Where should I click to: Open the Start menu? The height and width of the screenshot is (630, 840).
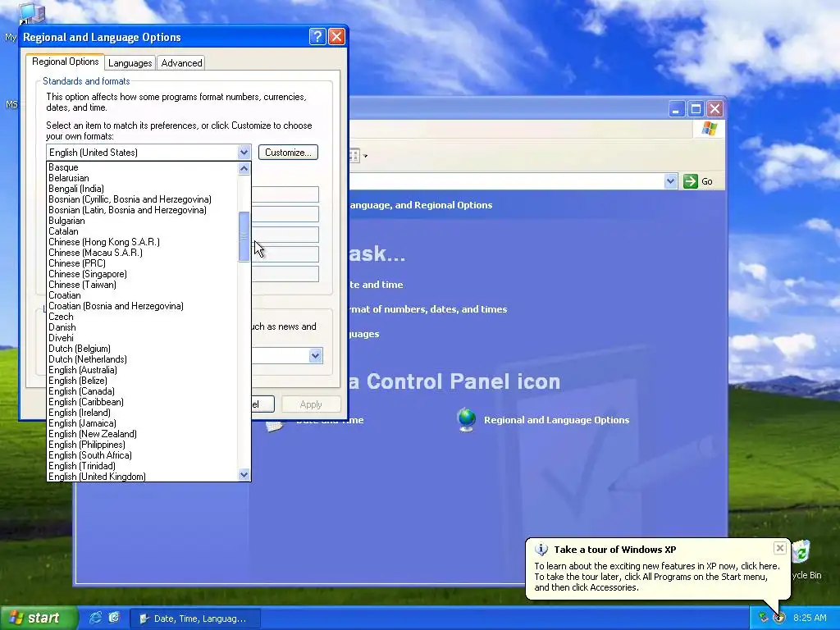[39, 619]
